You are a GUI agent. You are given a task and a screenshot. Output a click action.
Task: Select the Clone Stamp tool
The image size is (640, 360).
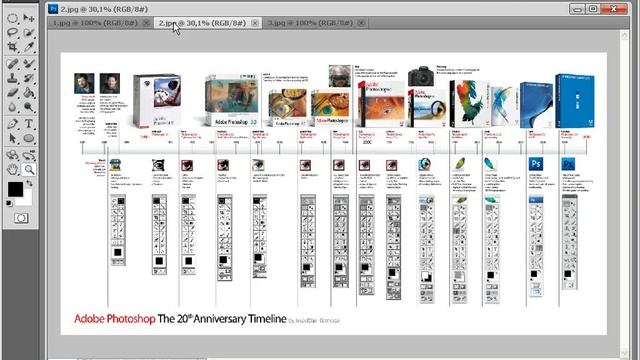12,78
